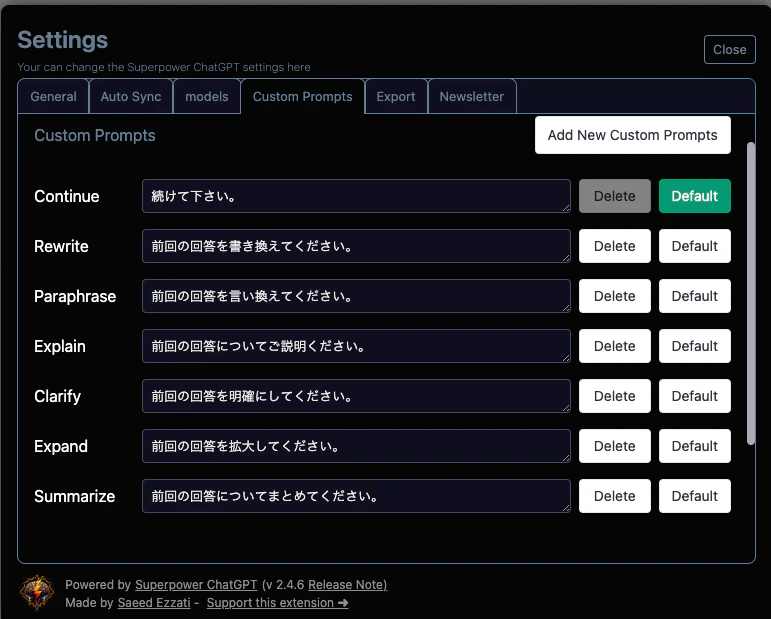Image resolution: width=771 pixels, height=619 pixels.
Task: Open the Superpower ChatGPT link
Action: click(x=196, y=585)
